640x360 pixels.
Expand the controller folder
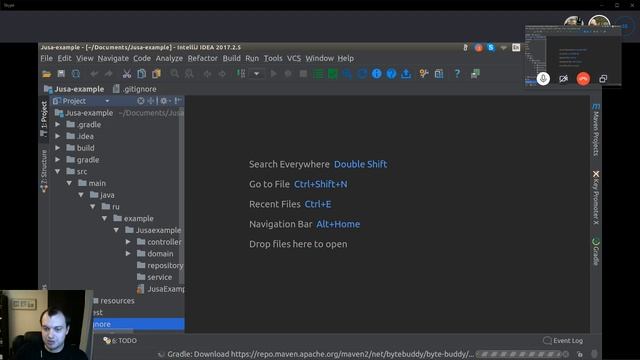128,242
